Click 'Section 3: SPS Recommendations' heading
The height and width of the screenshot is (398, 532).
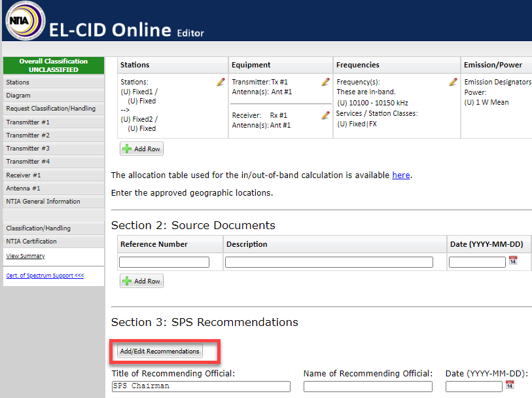point(205,322)
